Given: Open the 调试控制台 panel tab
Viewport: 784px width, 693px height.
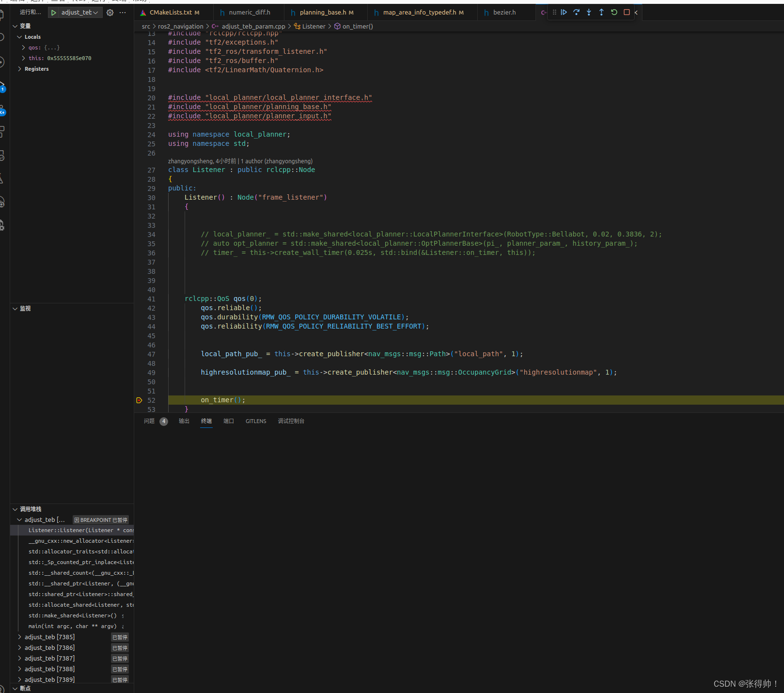Looking at the screenshot, I should click(x=291, y=421).
